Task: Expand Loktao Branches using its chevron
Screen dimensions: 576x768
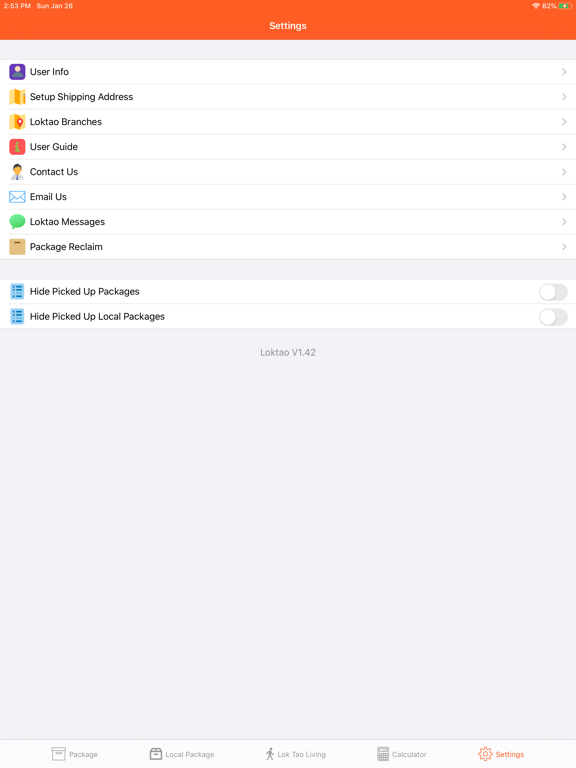Action: click(x=564, y=122)
